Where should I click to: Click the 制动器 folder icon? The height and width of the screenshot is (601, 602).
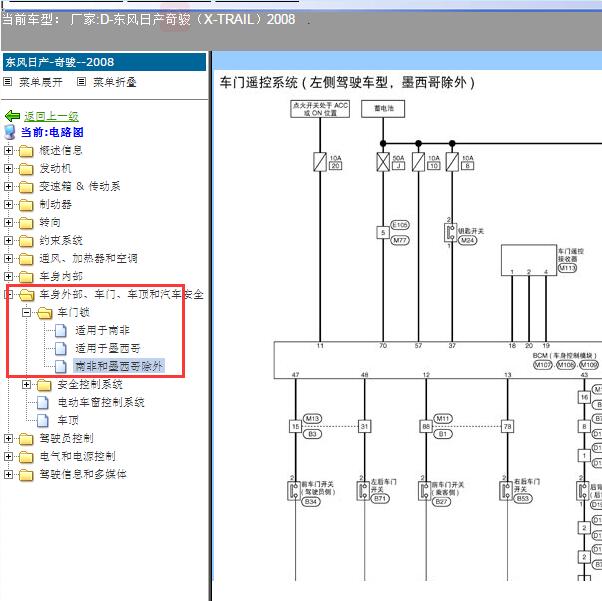[26, 205]
